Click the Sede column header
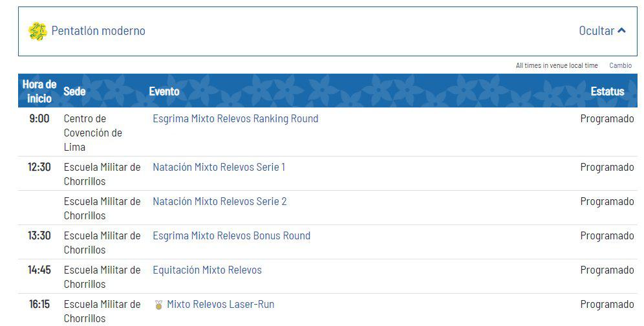 click(x=74, y=91)
